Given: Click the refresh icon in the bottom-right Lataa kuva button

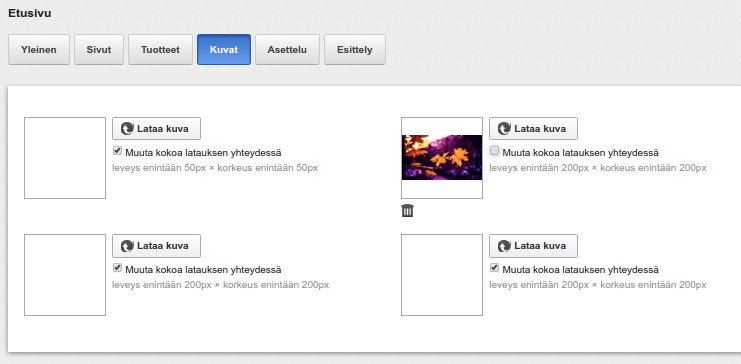Looking at the screenshot, I should point(504,246).
